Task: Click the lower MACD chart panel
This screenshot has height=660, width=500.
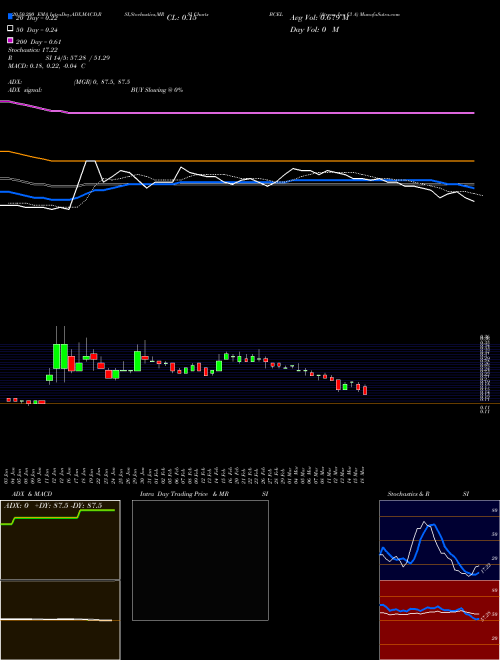Action: click(x=60, y=620)
